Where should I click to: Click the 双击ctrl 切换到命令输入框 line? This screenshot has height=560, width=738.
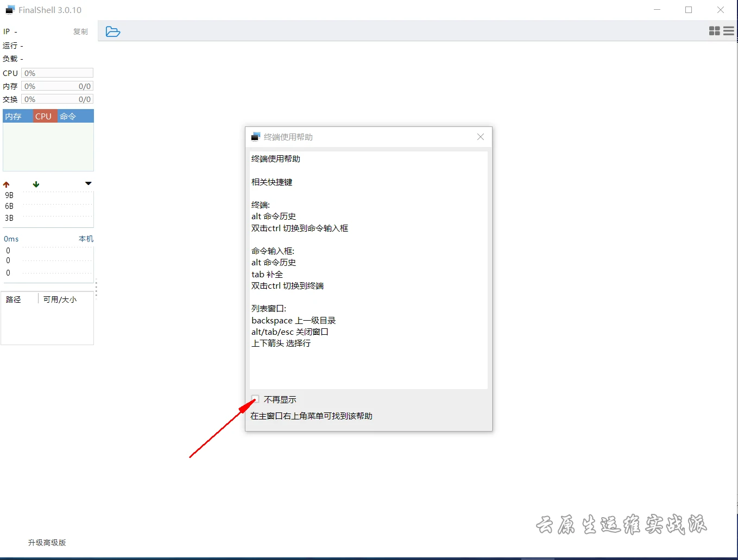coord(300,228)
